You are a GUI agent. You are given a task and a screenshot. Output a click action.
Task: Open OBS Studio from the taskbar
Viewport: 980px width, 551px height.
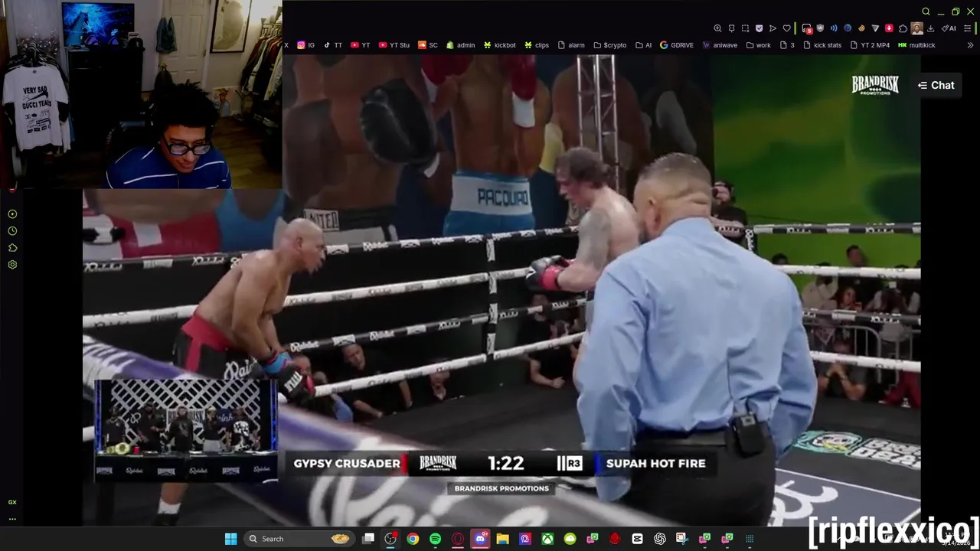(x=390, y=539)
